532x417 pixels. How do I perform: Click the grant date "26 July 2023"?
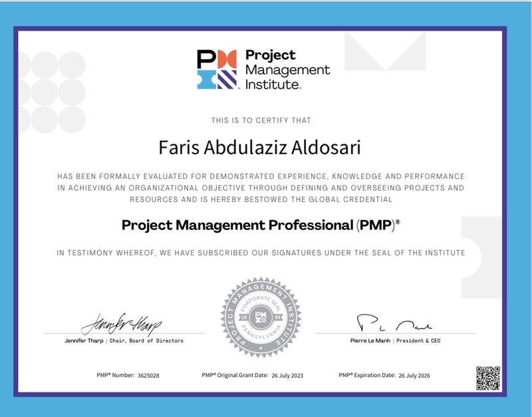tap(287, 376)
